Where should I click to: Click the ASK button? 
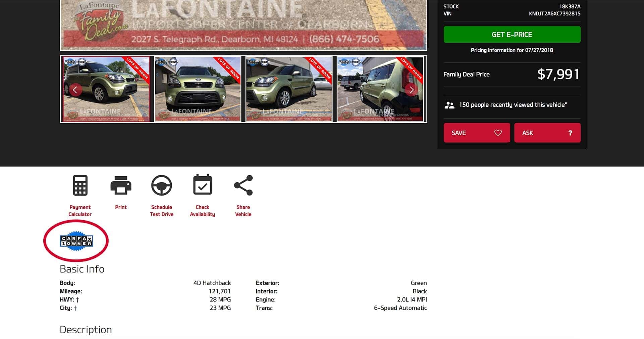(547, 133)
